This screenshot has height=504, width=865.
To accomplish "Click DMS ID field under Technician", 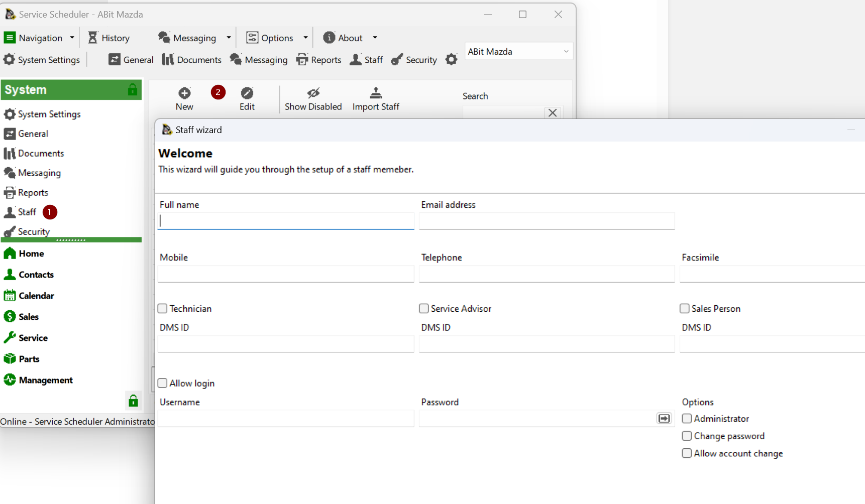I will point(286,344).
